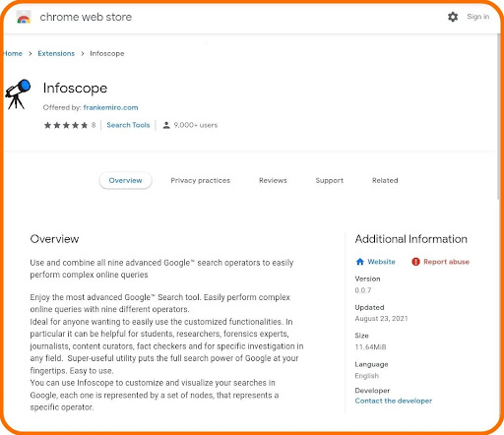This screenshot has height=435, width=504.
Task: Click the 'Overview' section heading
Action: pyautogui.click(x=54, y=239)
